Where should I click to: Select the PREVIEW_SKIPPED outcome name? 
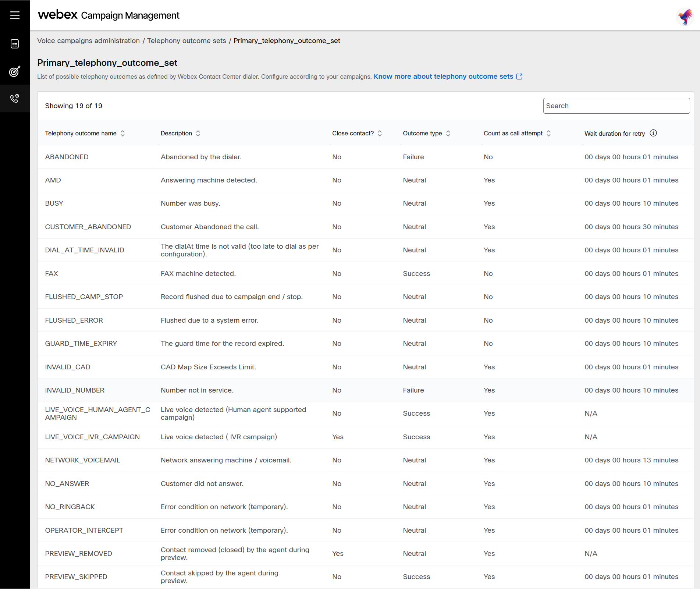coord(76,577)
